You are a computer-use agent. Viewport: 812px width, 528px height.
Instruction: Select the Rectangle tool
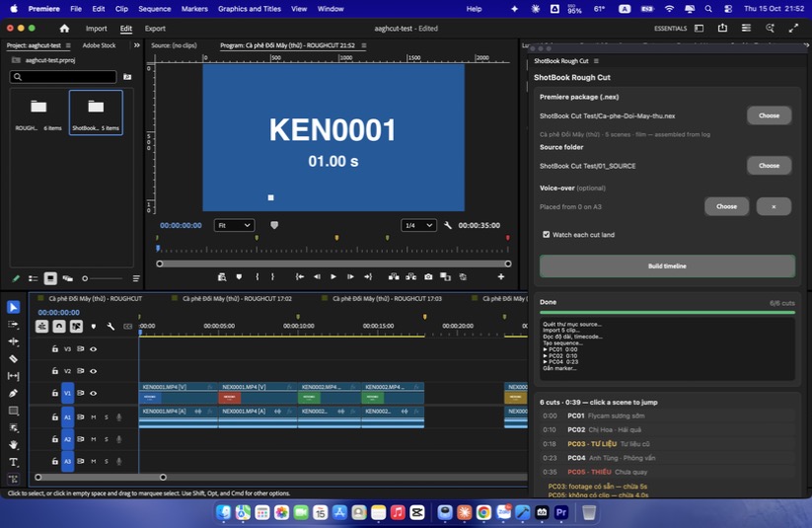pos(14,411)
